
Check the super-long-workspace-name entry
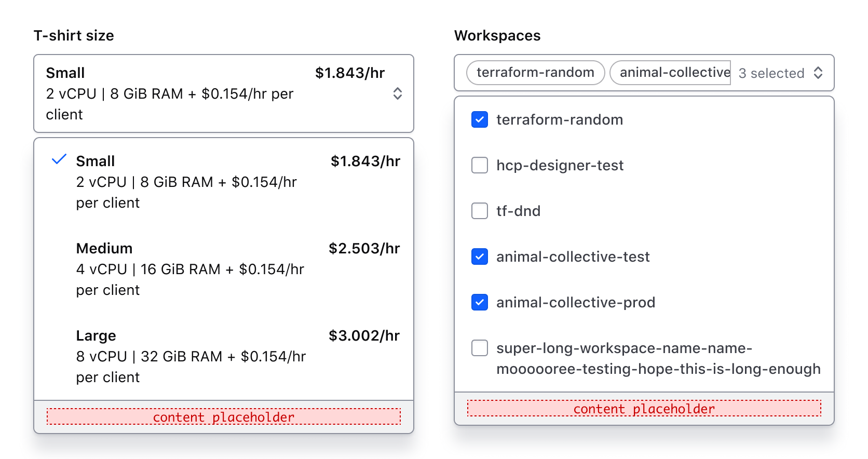click(479, 348)
